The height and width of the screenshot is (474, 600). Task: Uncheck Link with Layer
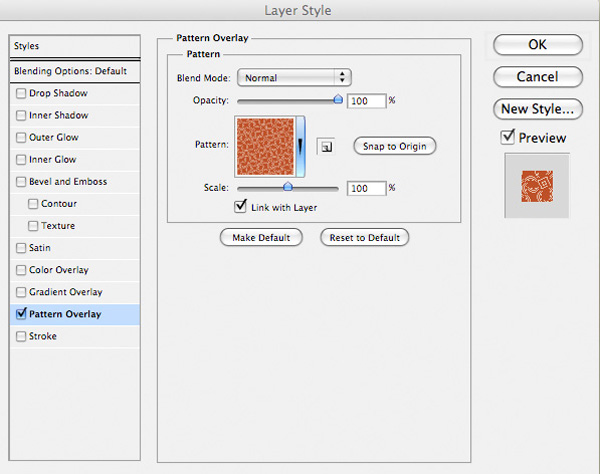click(x=240, y=207)
